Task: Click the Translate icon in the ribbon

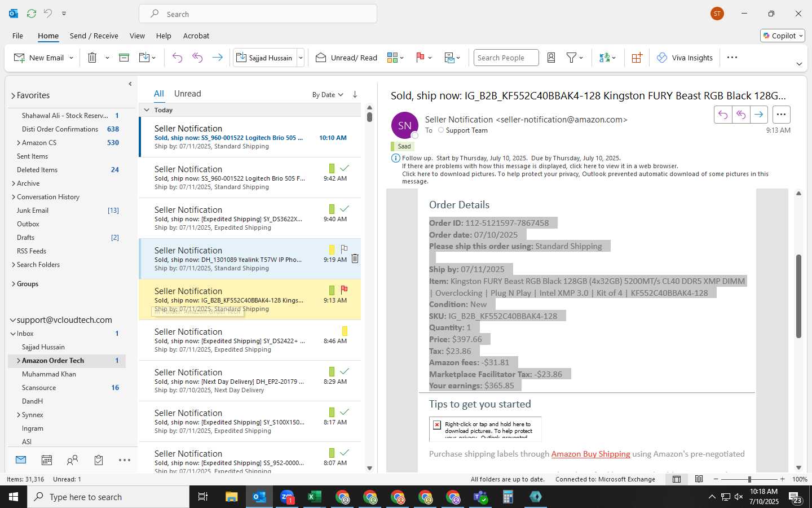Action: (x=607, y=58)
